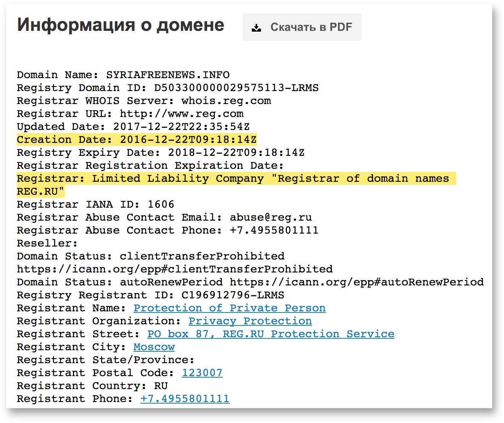Click the "Registrant State/Province:" line
504x423 pixels.
(106, 360)
